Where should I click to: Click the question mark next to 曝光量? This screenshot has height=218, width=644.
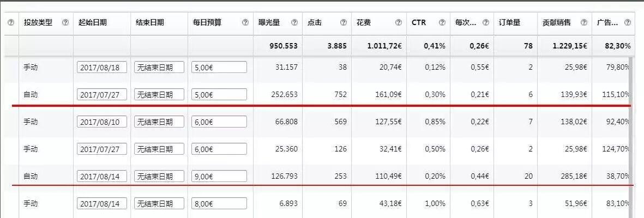294,23
